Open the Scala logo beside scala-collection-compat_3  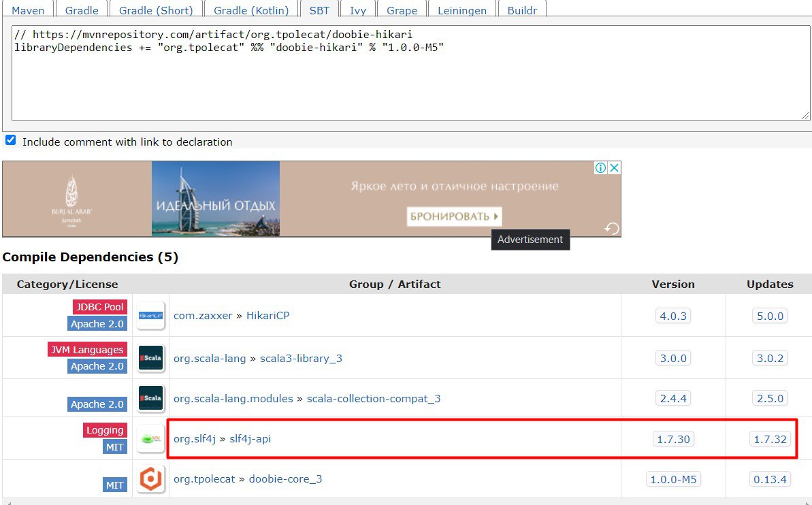pyautogui.click(x=150, y=397)
